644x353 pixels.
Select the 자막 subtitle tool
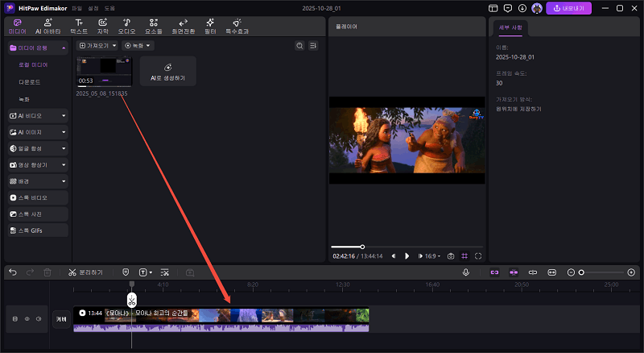102,25
